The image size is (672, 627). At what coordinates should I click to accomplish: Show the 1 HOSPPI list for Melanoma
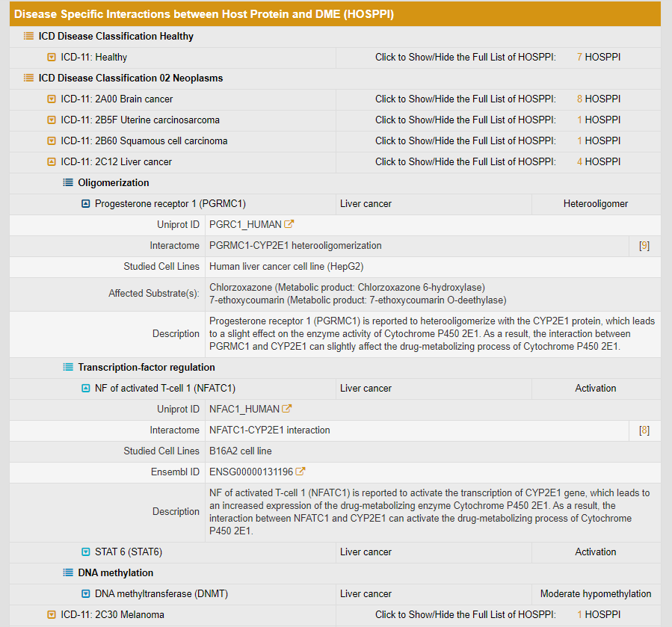pos(579,614)
